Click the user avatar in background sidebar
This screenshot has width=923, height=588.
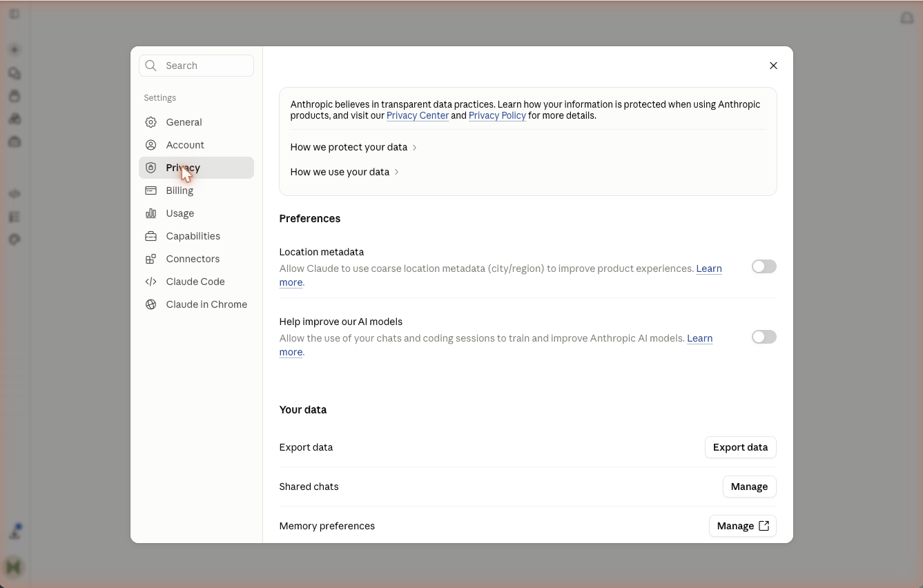(x=14, y=567)
